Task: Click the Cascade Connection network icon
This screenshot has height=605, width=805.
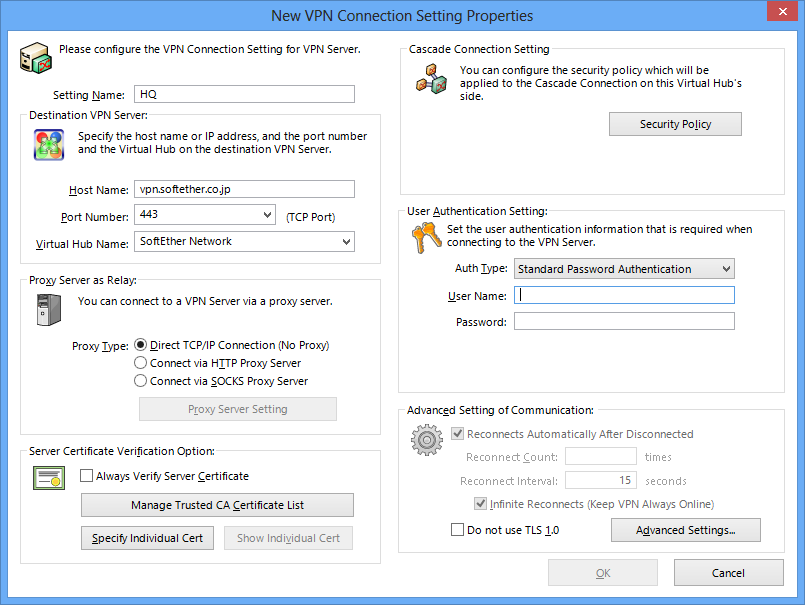Action: [x=431, y=79]
